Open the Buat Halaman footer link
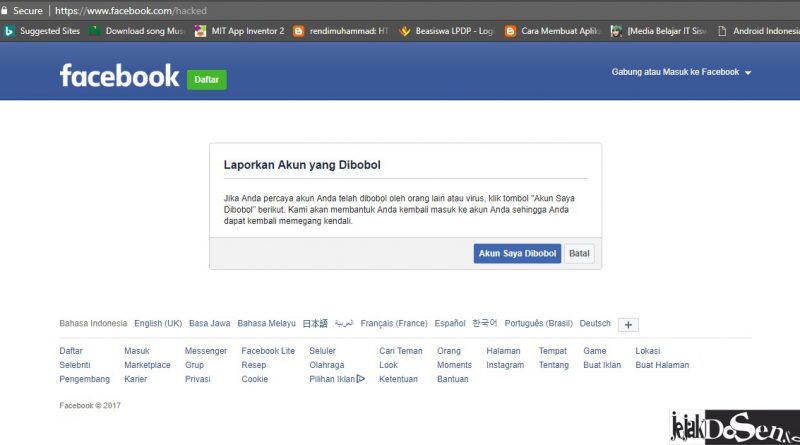 pos(662,365)
